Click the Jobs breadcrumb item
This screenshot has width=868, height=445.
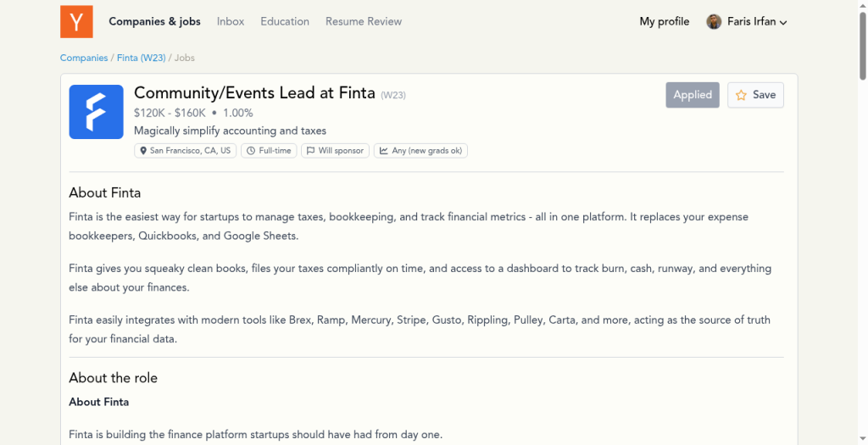(x=185, y=58)
